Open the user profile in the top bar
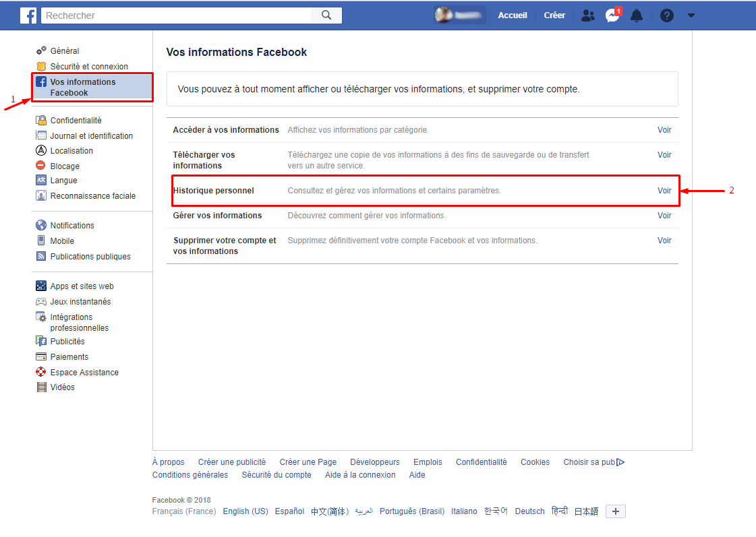The image size is (756, 537). [459, 15]
